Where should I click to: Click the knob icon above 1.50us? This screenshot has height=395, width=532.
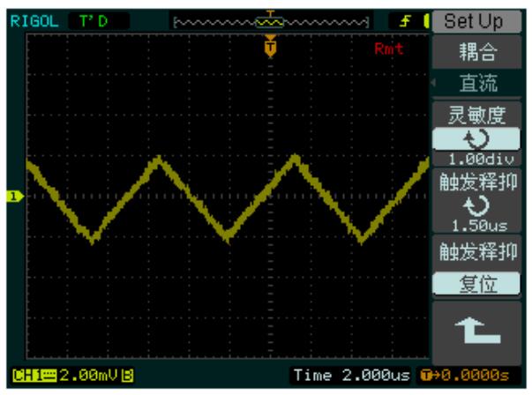476,206
